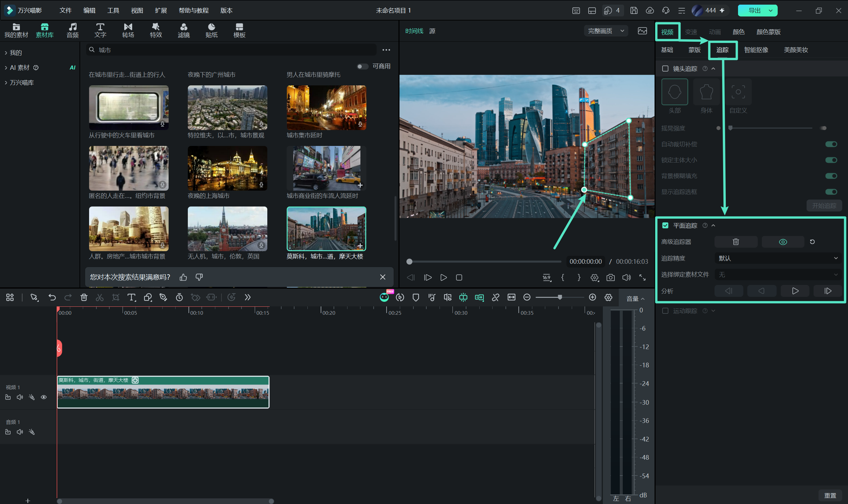
Task: Open the 模板 templates panel
Action: [x=239, y=30]
